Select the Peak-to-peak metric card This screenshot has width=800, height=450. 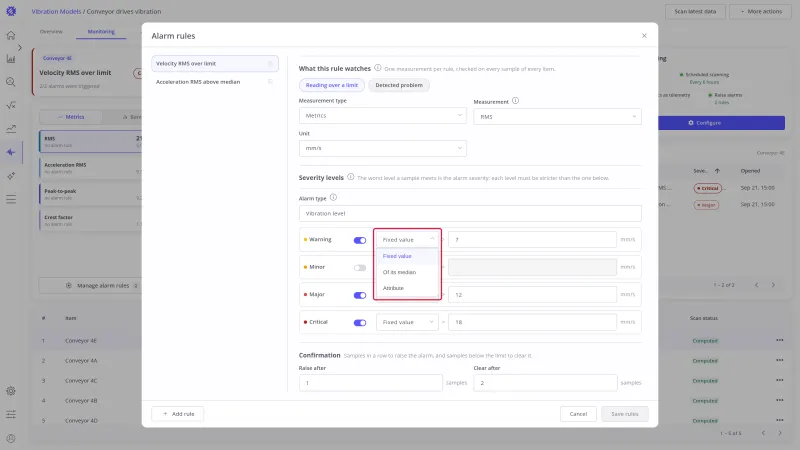coord(90,194)
